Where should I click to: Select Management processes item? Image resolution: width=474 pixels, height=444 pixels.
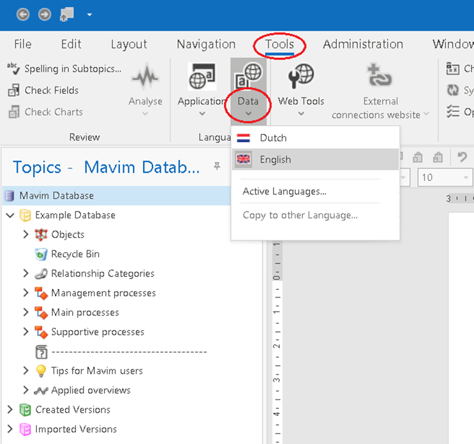click(103, 293)
